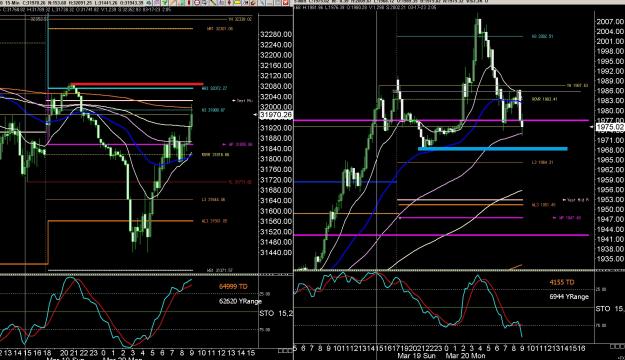Screen dimensions: 625x360
Task: Click the 1975.02 current price tag
Action: coord(610,127)
